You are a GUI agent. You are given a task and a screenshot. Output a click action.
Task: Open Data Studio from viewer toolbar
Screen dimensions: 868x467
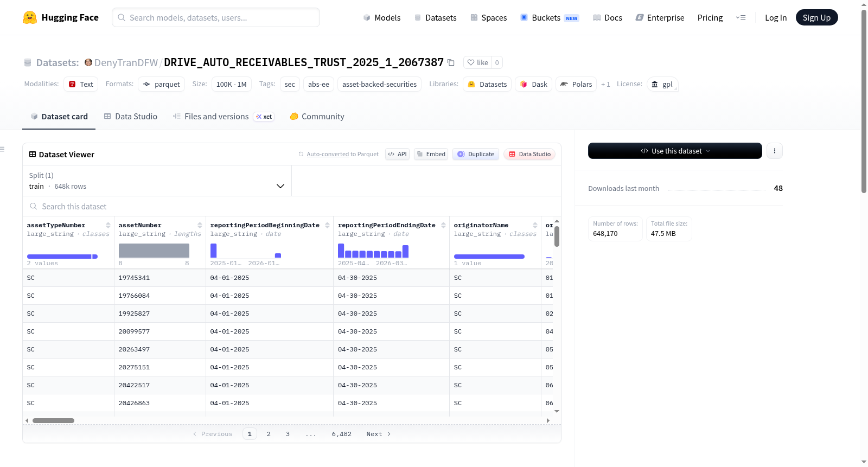pos(529,154)
